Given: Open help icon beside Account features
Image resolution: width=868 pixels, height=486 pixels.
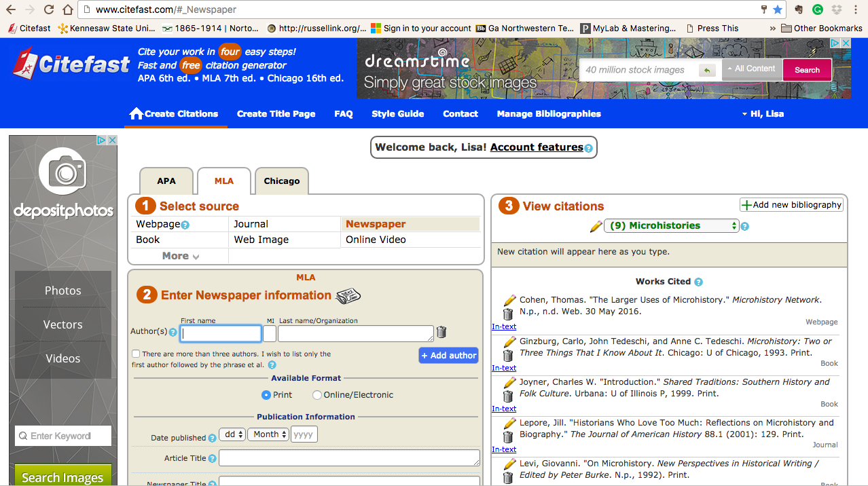Looking at the screenshot, I should [588, 148].
